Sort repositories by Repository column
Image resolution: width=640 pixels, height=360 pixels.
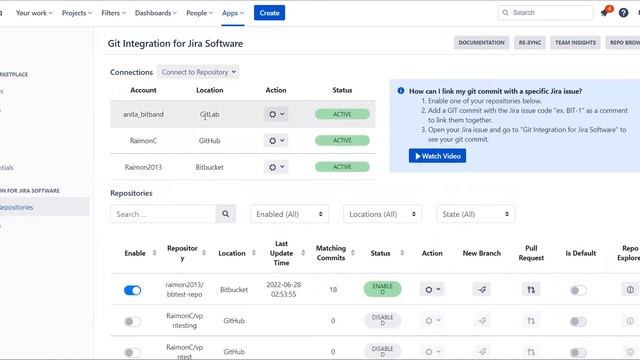tap(204, 253)
